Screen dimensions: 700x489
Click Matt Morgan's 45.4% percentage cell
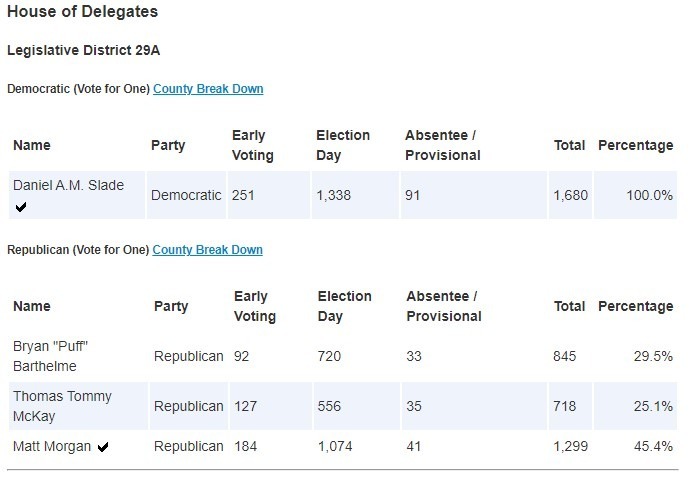click(x=636, y=446)
